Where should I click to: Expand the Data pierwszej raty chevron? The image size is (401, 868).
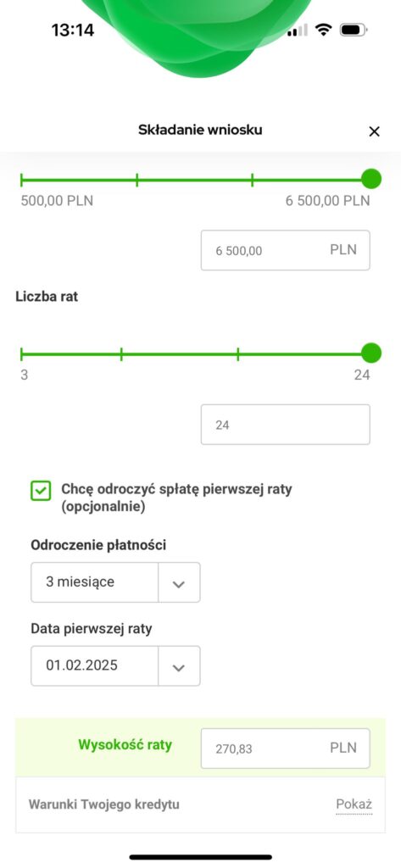point(179,666)
